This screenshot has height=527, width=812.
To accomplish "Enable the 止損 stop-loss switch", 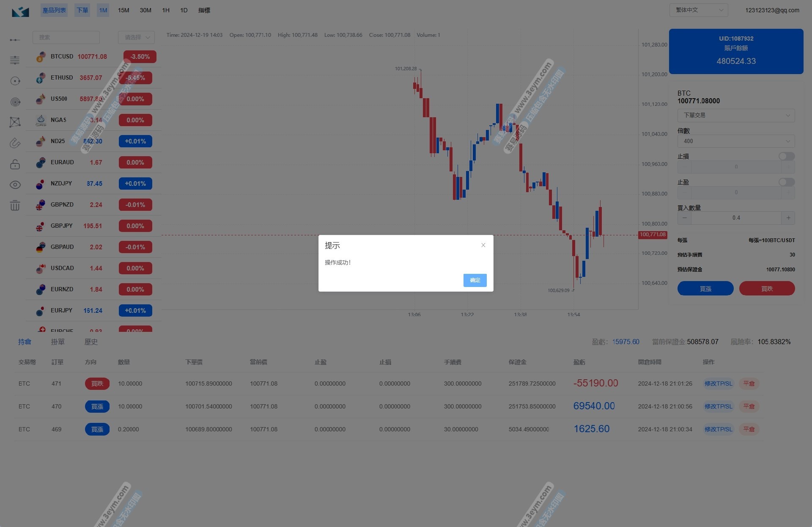I will pyautogui.click(x=786, y=156).
